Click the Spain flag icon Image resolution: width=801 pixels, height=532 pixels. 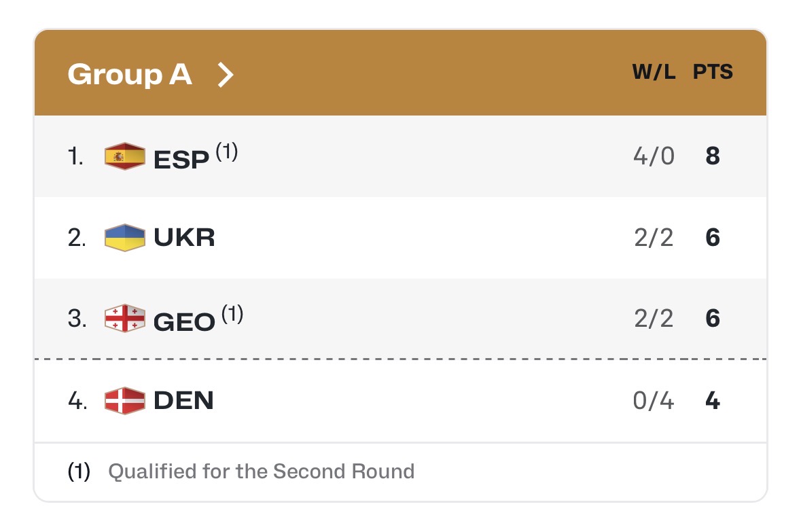click(125, 157)
